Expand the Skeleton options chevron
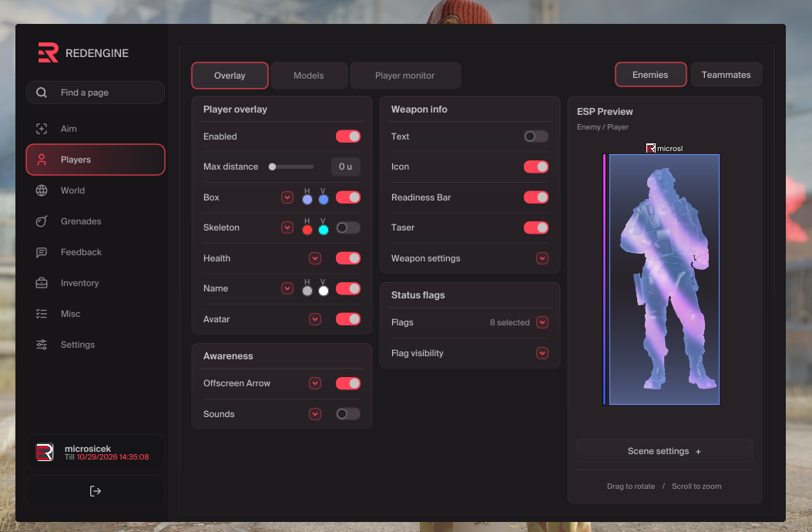Image resolution: width=812 pixels, height=532 pixels. pos(287,227)
